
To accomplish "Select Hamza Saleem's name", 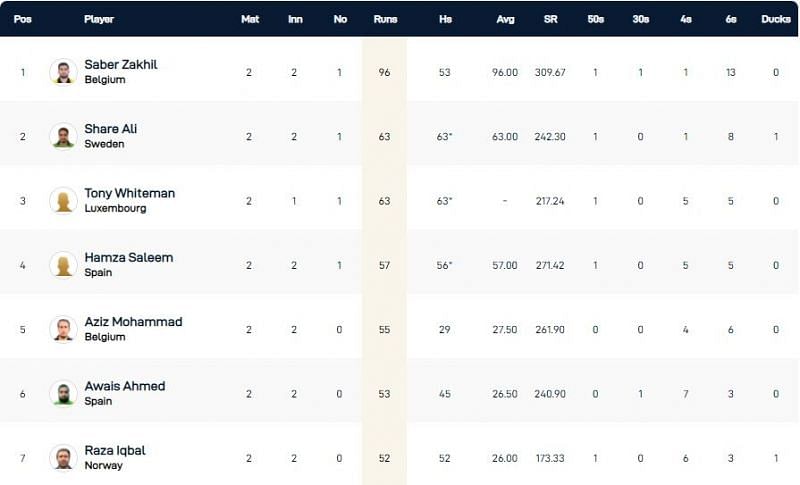I will [x=129, y=257].
